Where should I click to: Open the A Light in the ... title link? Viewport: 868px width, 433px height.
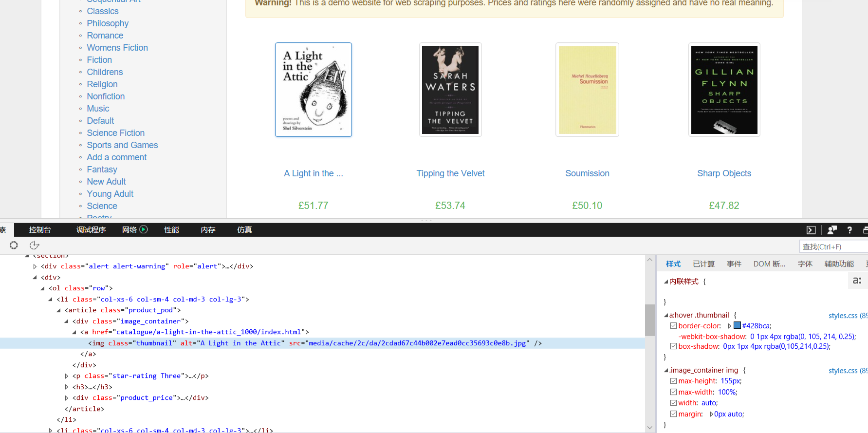pyautogui.click(x=314, y=173)
